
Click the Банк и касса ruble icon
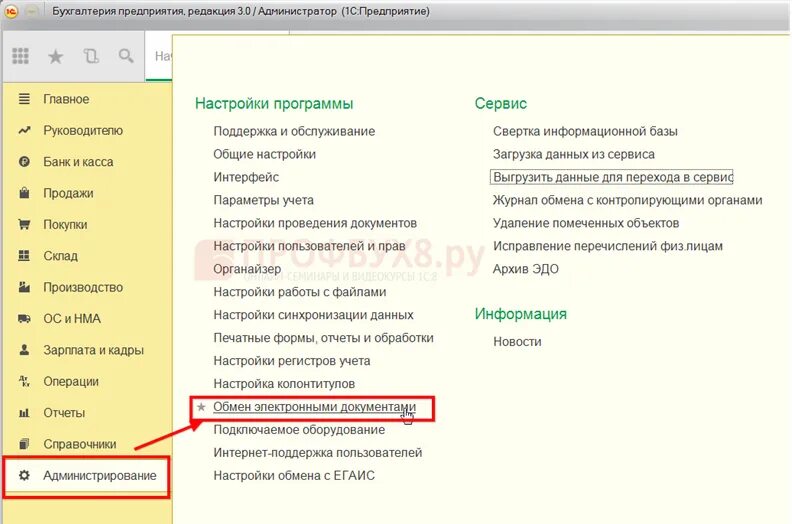[24, 162]
